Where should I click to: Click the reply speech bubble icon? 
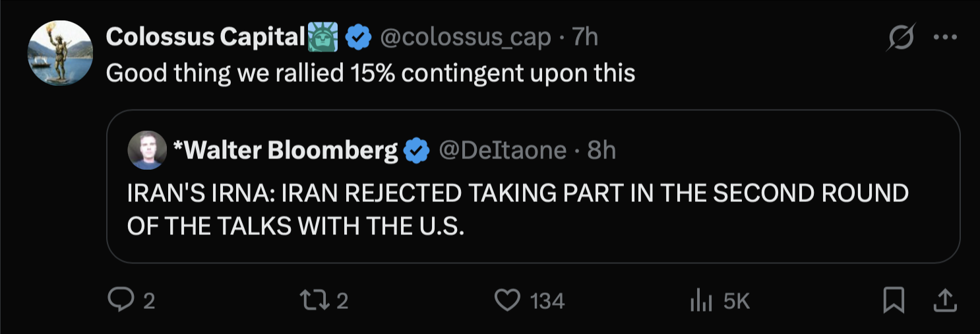[120, 301]
